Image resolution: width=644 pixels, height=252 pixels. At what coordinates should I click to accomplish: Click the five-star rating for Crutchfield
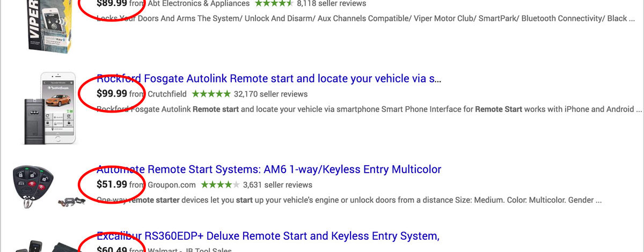pyautogui.click(x=211, y=94)
